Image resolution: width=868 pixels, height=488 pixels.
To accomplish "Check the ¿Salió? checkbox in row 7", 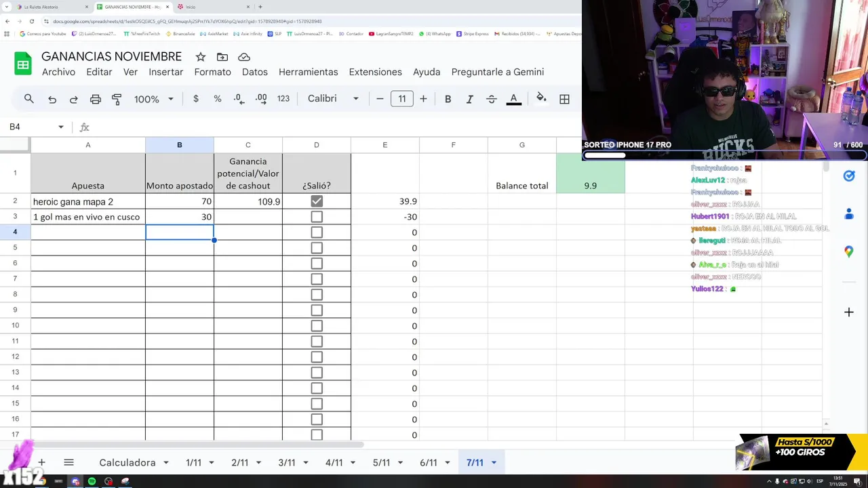I will click(317, 279).
